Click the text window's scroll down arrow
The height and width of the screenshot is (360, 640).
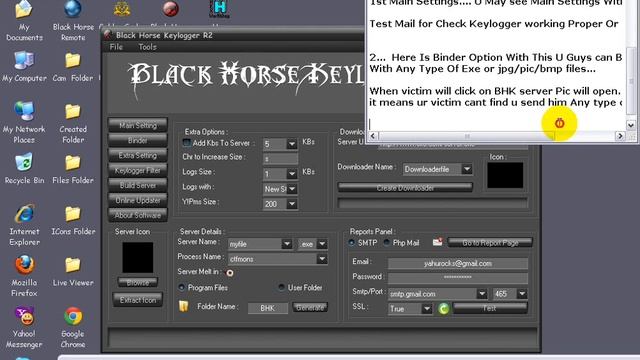pyautogui.click(x=631, y=125)
